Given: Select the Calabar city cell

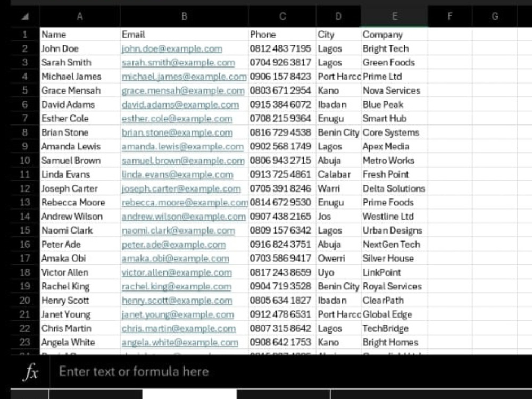Looking at the screenshot, I should pos(338,174).
